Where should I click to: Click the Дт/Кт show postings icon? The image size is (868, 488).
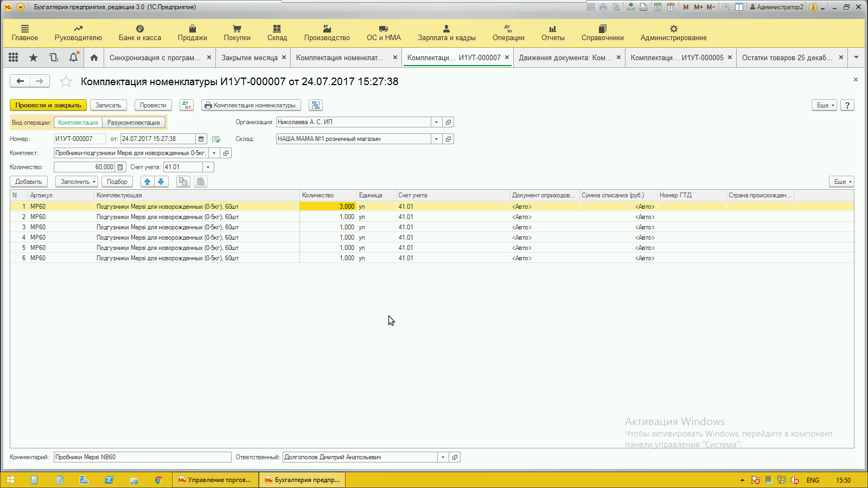click(x=187, y=105)
